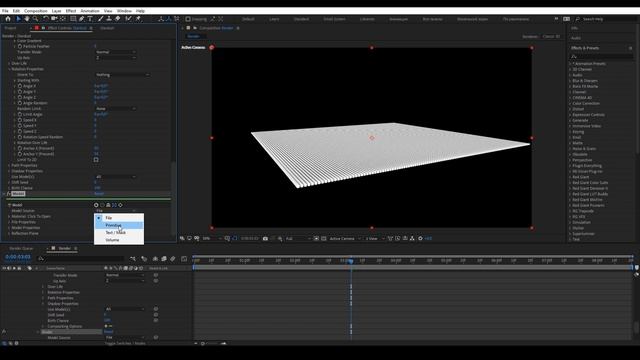
Task: Choose Primitive from Model Source menu
Action: tap(119, 225)
